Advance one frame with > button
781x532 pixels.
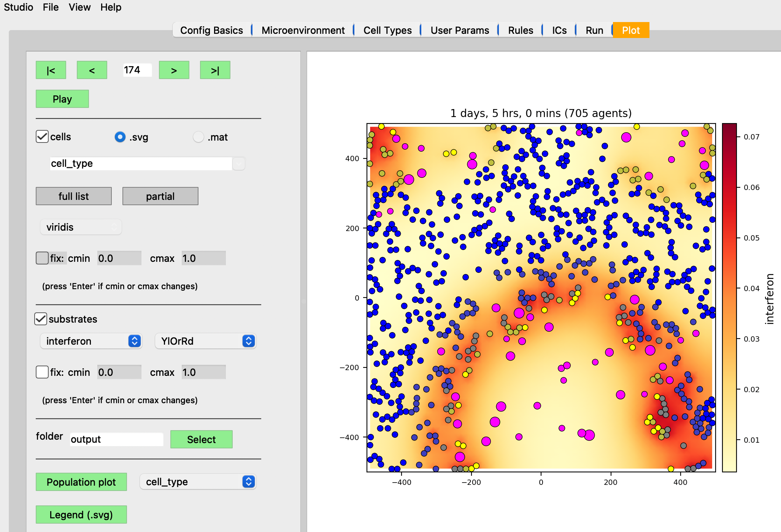click(x=174, y=70)
